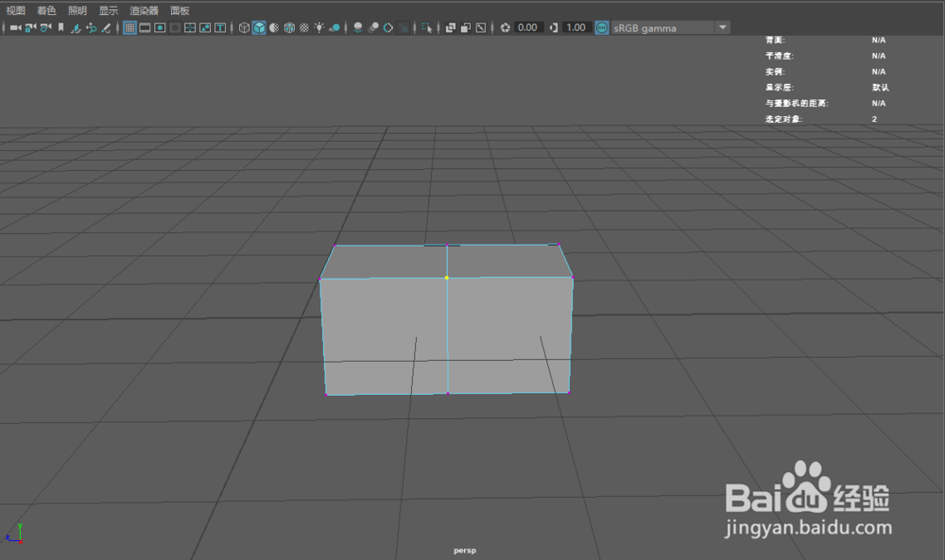Click X-Ray Active Components icon

(465, 27)
